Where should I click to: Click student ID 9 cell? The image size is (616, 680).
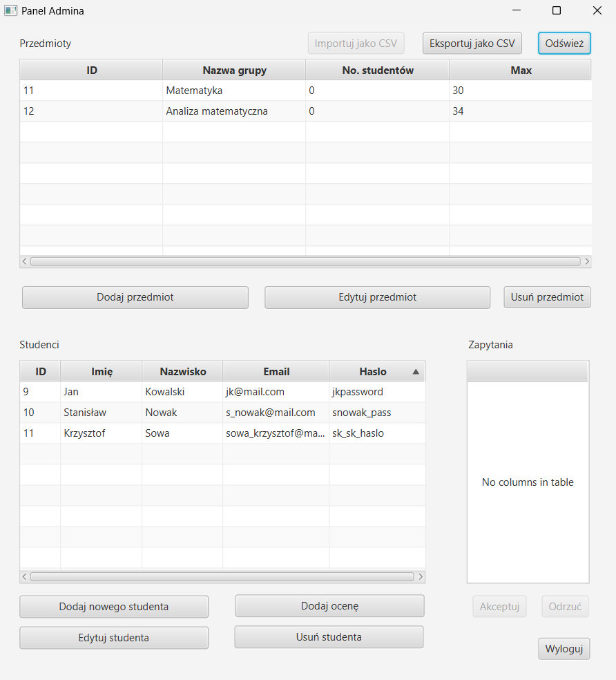[40, 392]
